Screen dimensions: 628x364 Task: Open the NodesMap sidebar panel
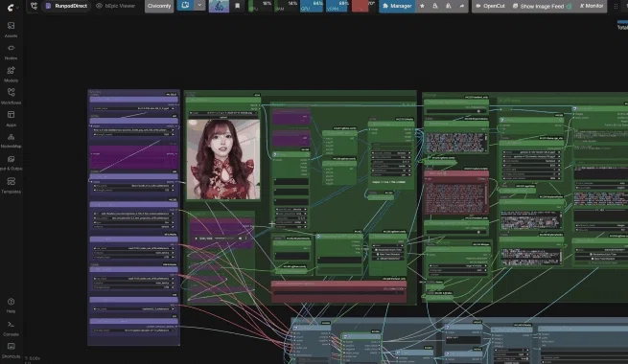(x=11, y=141)
